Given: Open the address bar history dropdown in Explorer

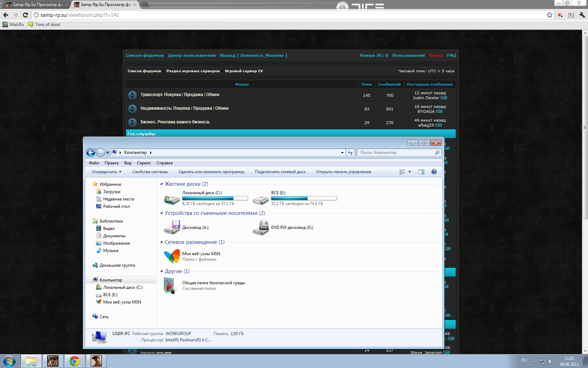Looking at the screenshot, I should click(342, 152).
